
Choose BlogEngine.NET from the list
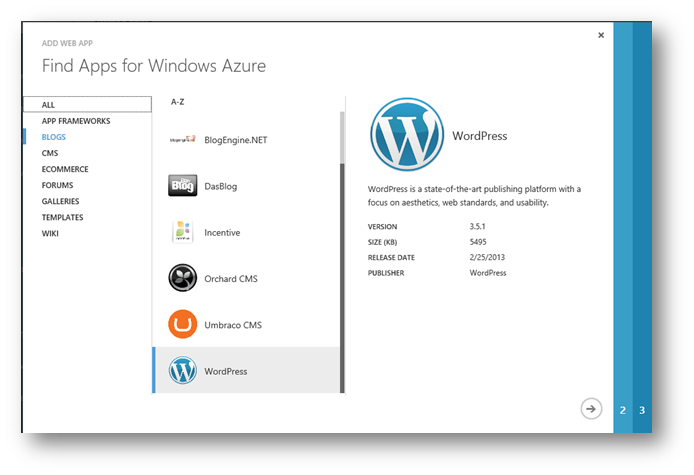(247, 139)
